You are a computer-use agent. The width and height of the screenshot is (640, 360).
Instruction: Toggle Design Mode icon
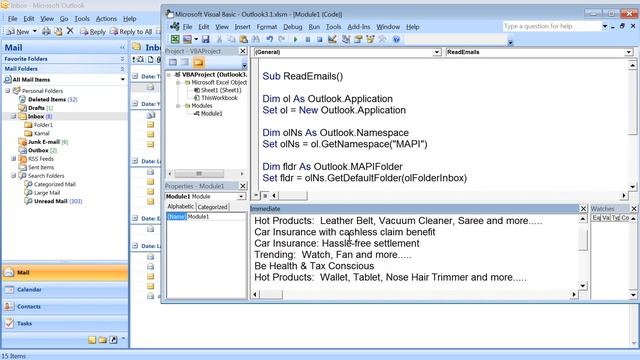coord(332,39)
